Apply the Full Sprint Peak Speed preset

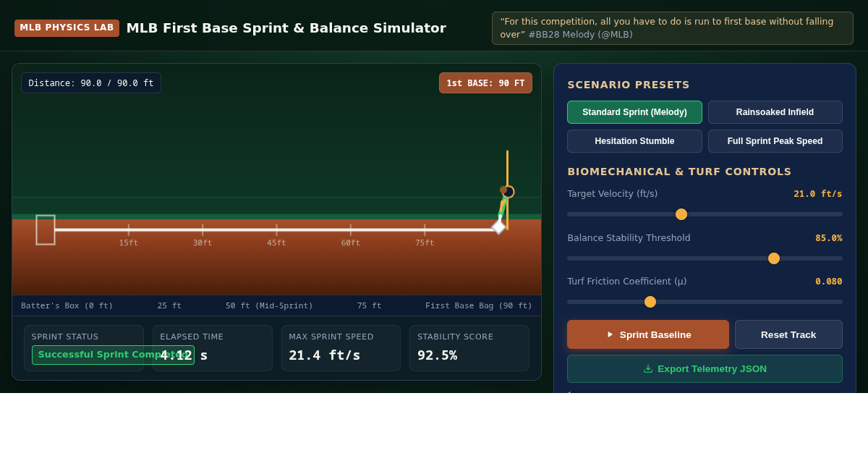[x=775, y=141]
